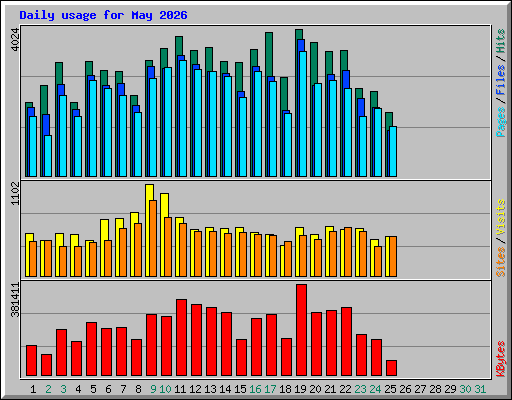Click day label 28
The image size is (512, 400).
point(435,389)
